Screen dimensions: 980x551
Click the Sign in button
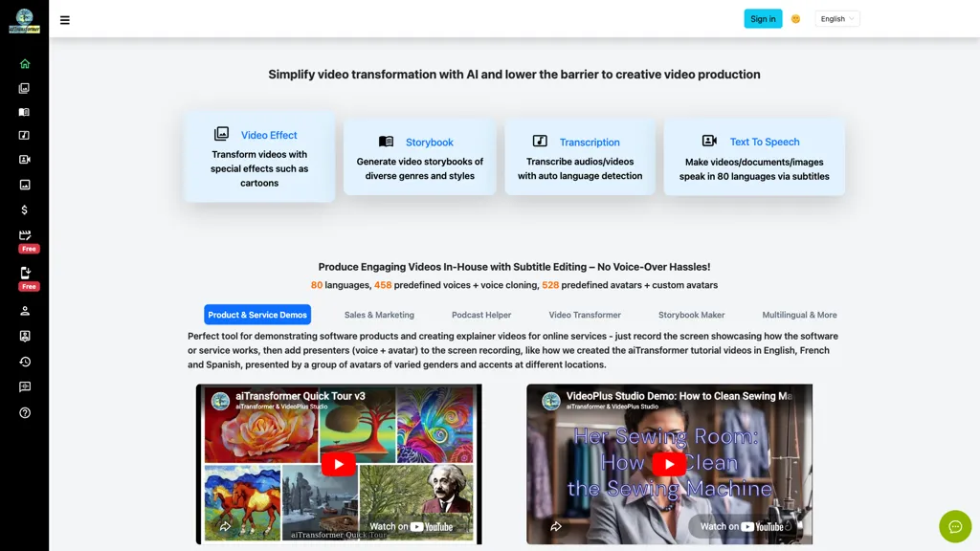(763, 19)
